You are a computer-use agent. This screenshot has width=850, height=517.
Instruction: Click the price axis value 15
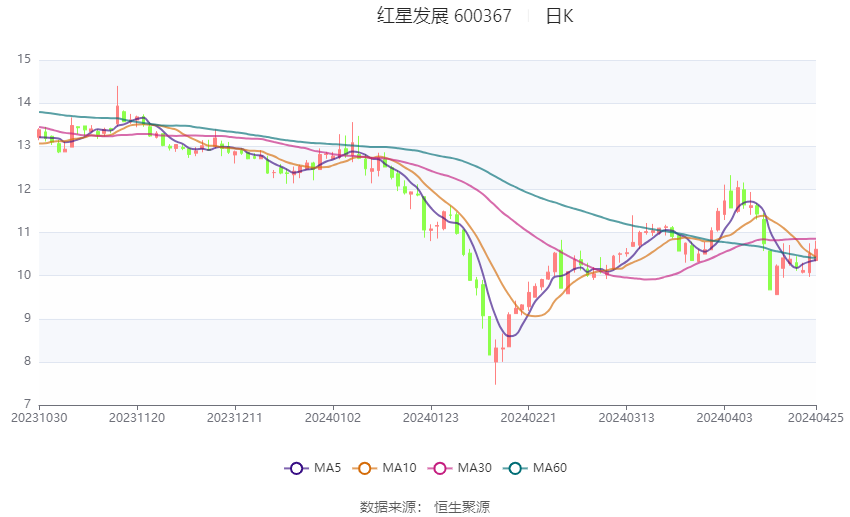(x=24, y=59)
